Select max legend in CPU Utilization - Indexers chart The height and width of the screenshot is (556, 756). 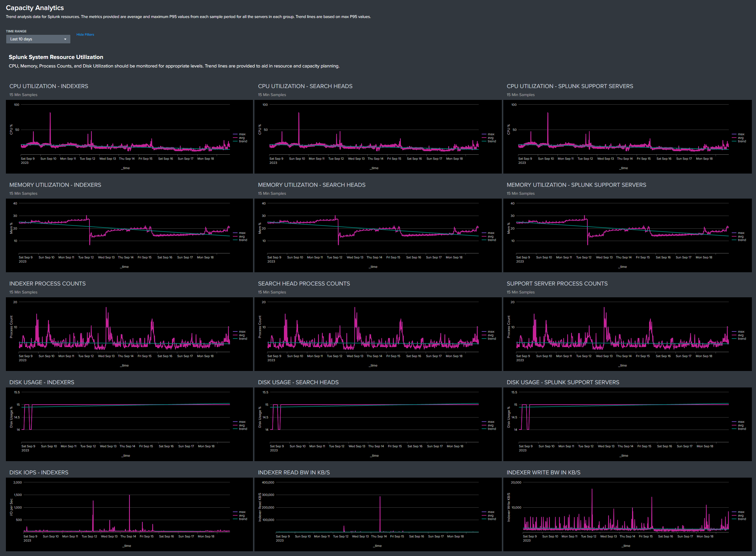point(239,134)
